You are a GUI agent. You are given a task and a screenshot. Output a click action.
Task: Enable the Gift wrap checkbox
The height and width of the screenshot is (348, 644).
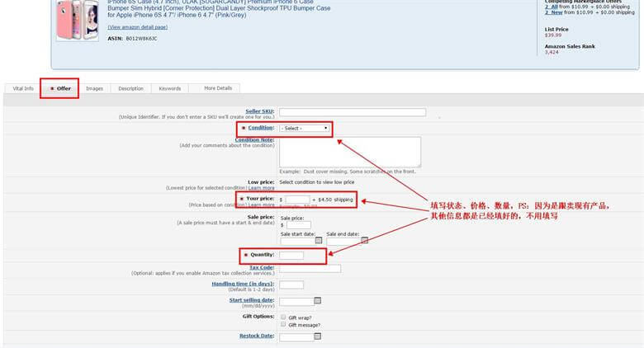(x=283, y=317)
